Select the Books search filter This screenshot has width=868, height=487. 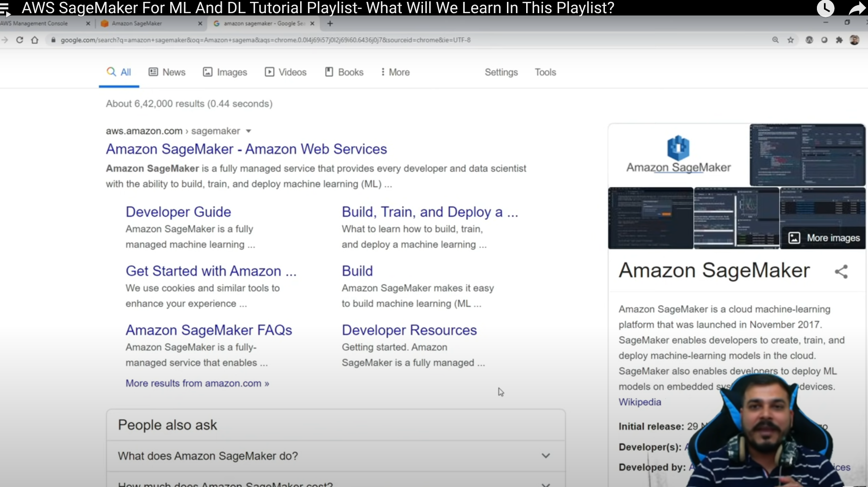[x=344, y=72]
